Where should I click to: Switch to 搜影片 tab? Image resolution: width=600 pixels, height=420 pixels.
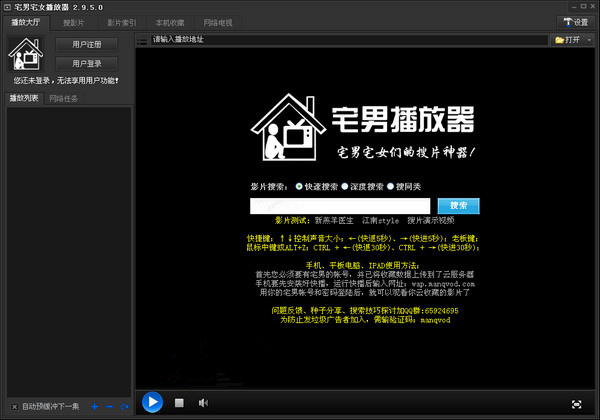[x=73, y=23]
